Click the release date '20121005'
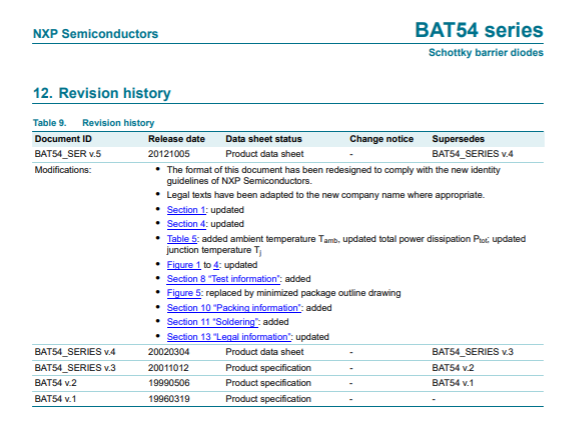The image size is (578, 421). tap(169, 154)
